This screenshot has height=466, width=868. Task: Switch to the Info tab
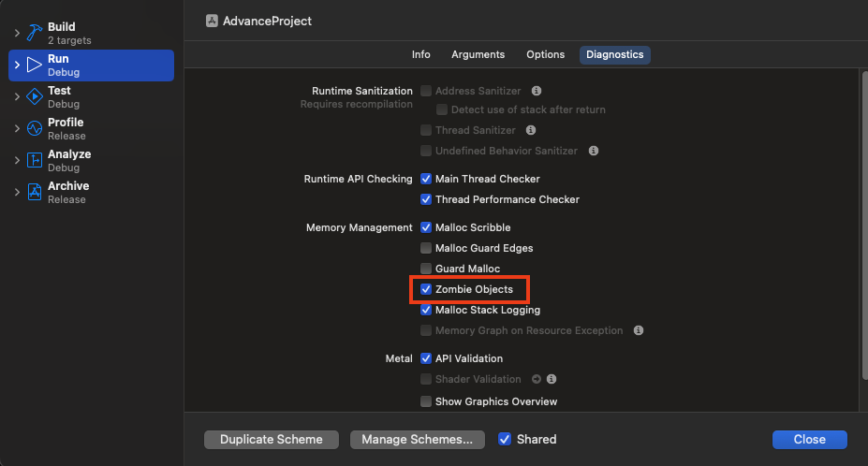coord(420,55)
